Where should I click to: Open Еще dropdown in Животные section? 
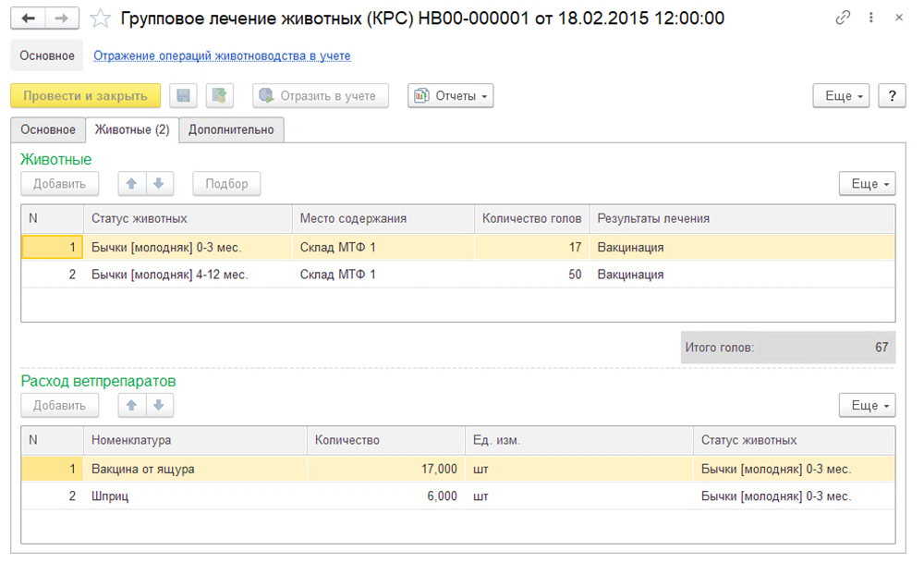(x=868, y=183)
